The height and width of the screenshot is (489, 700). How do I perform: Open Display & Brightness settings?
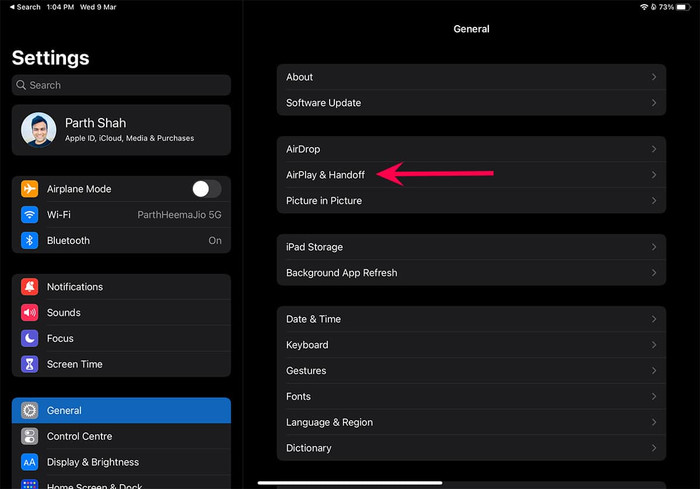[x=121, y=462]
